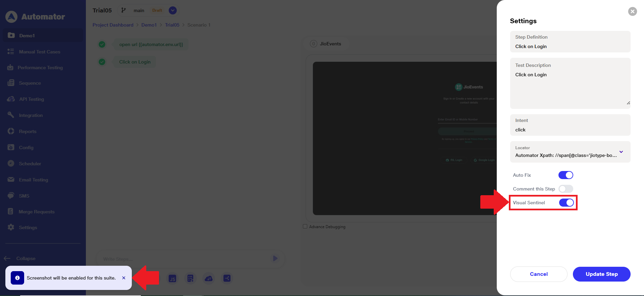
Task: Click the share icon in bottom toolbar
Action: point(227,279)
